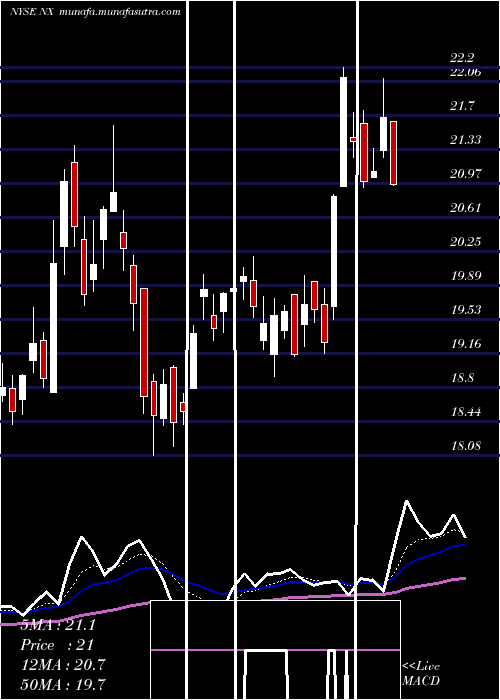Click the 50MA : 19.7 readout

[63, 684]
